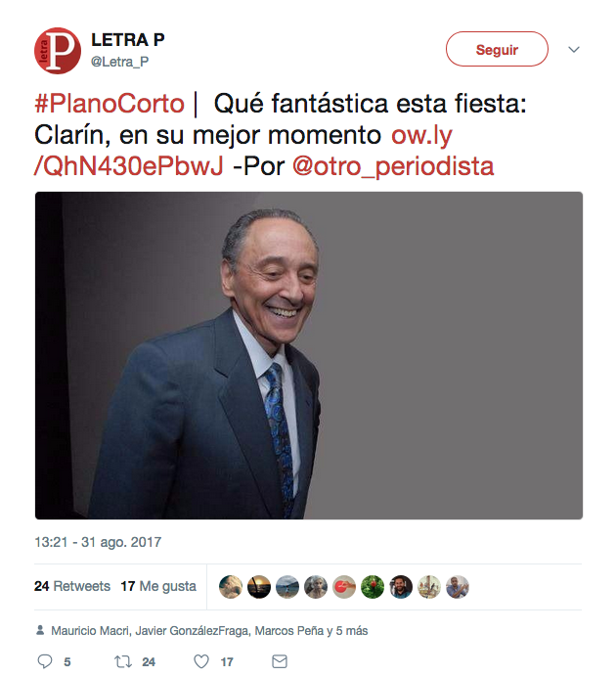Screen dimensions: 616x676
Task: Click the retweet arrows icon
Action: click(x=123, y=661)
